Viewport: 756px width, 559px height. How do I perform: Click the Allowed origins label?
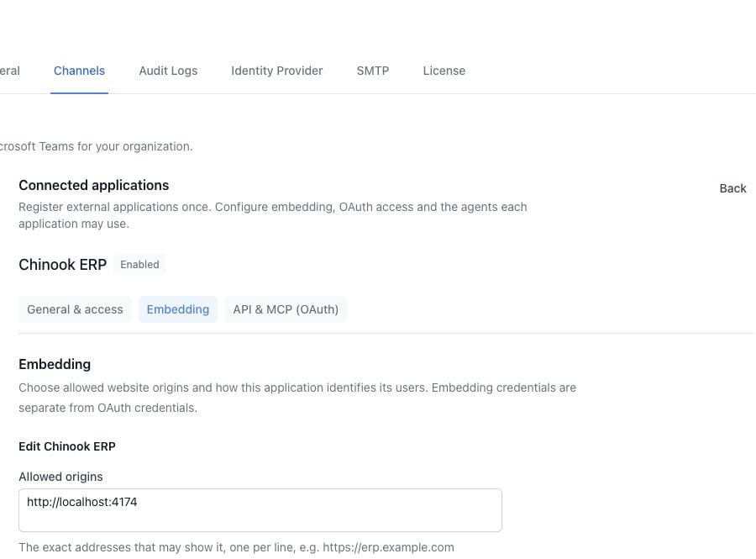click(x=60, y=477)
